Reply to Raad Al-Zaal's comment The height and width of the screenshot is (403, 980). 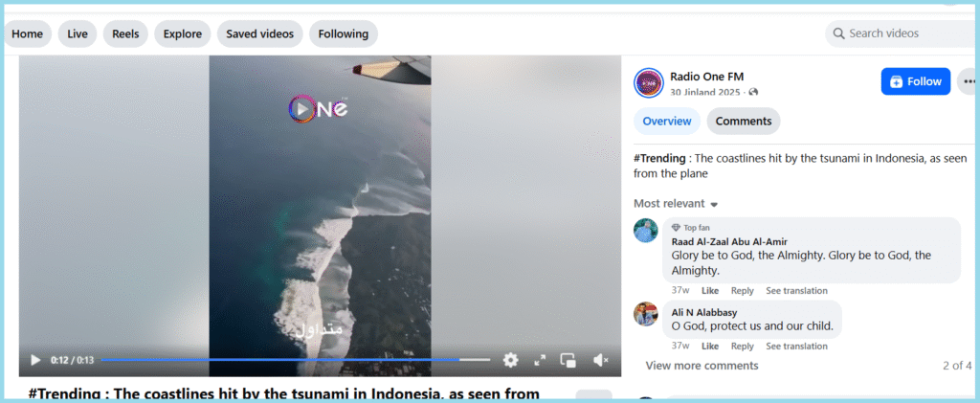tap(742, 291)
